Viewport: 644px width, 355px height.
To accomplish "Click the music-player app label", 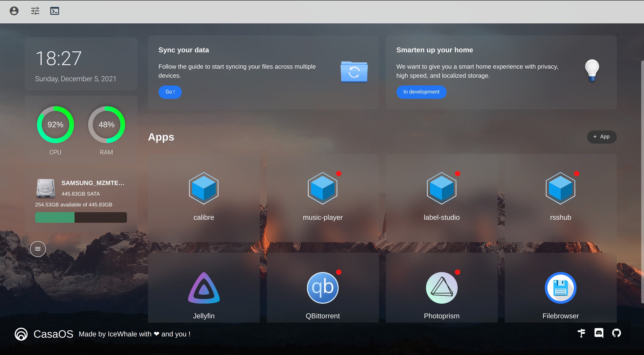I will (x=323, y=217).
